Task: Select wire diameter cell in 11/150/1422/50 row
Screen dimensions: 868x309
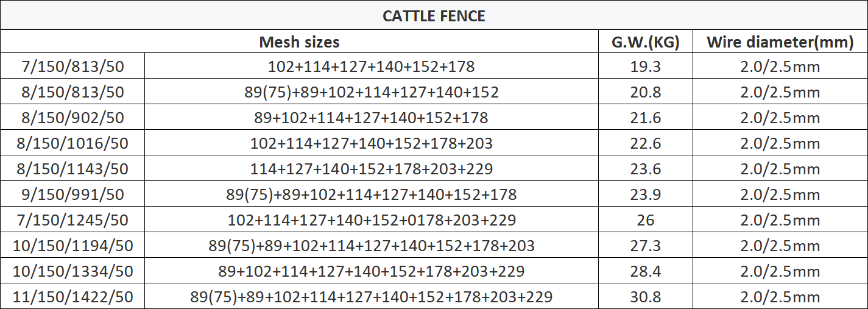Action: 780,296
